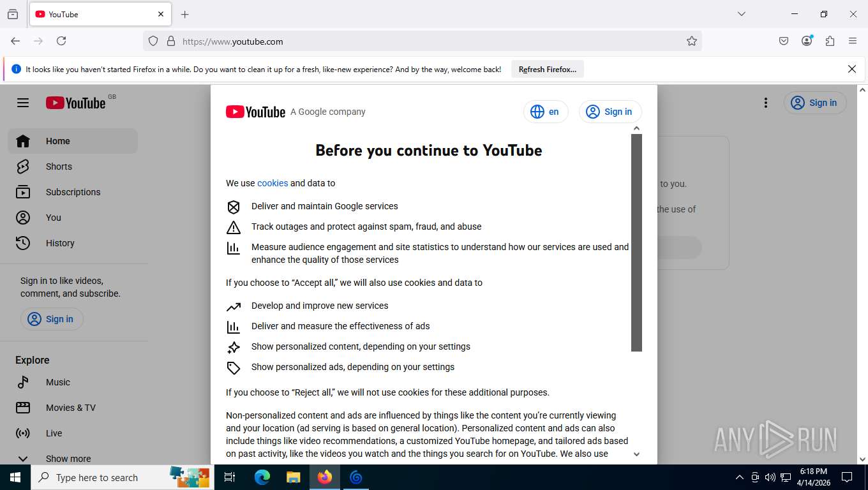868x490 pixels.
Task: Click the volume speaker tray icon
Action: coord(770,477)
